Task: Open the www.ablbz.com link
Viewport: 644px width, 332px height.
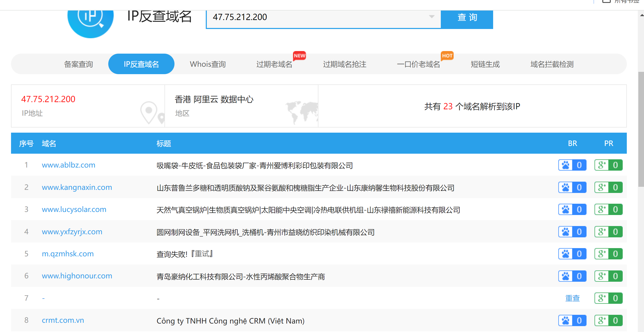Action: point(69,165)
